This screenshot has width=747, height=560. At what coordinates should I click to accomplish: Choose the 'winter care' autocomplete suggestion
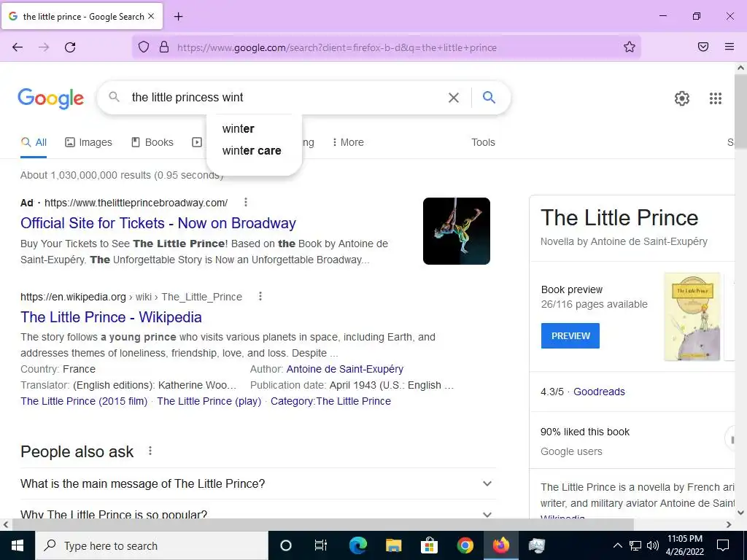[255, 150]
